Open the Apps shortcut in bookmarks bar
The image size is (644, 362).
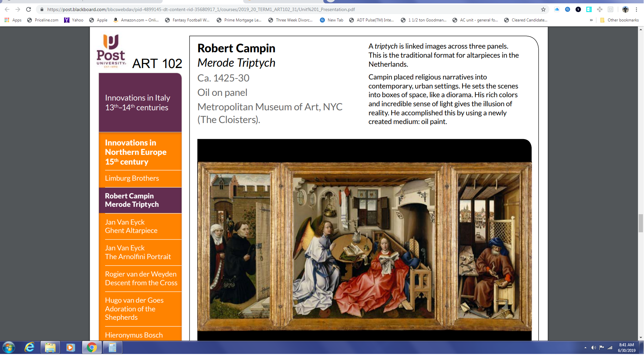coord(13,20)
